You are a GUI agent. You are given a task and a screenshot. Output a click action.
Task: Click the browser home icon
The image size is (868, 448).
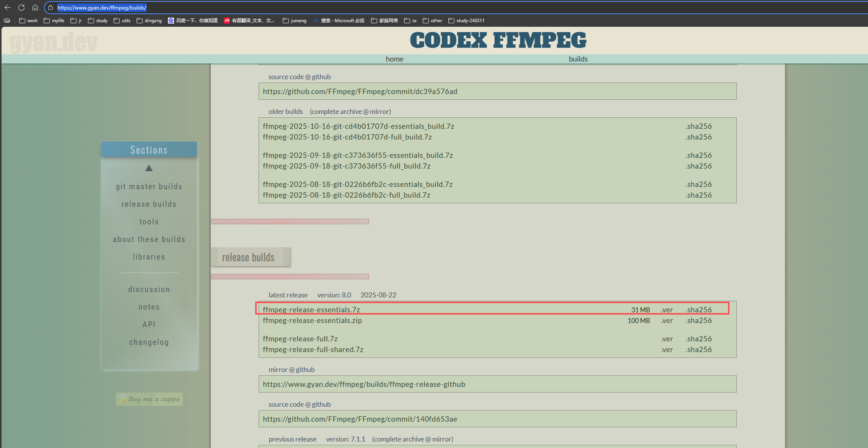click(35, 8)
